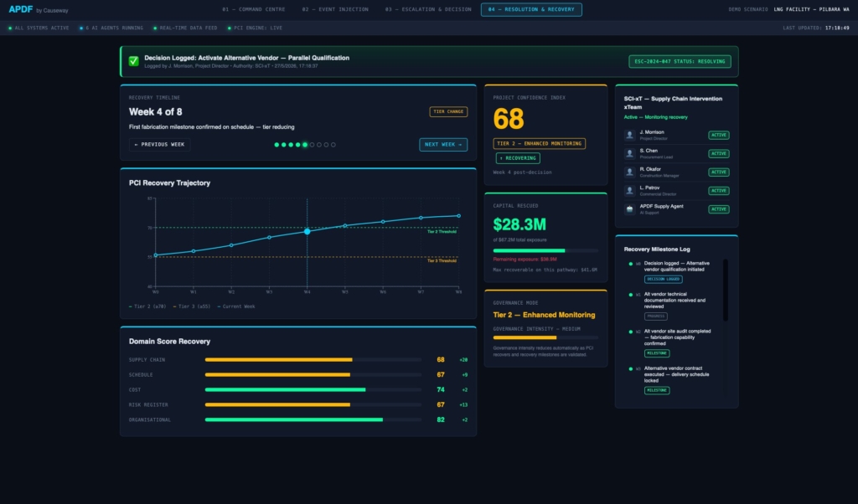Image resolution: width=858 pixels, height=504 pixels.
Task: Click the APDF Supply Agent bot icon
Action: (630, 209)
